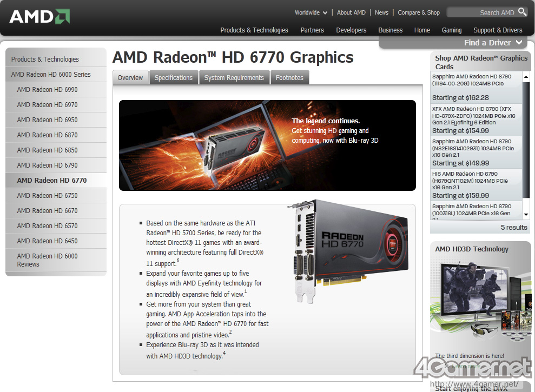Click the AMD logo
Image resolution: width=535 pixels, height=392 pixels.
39,16
